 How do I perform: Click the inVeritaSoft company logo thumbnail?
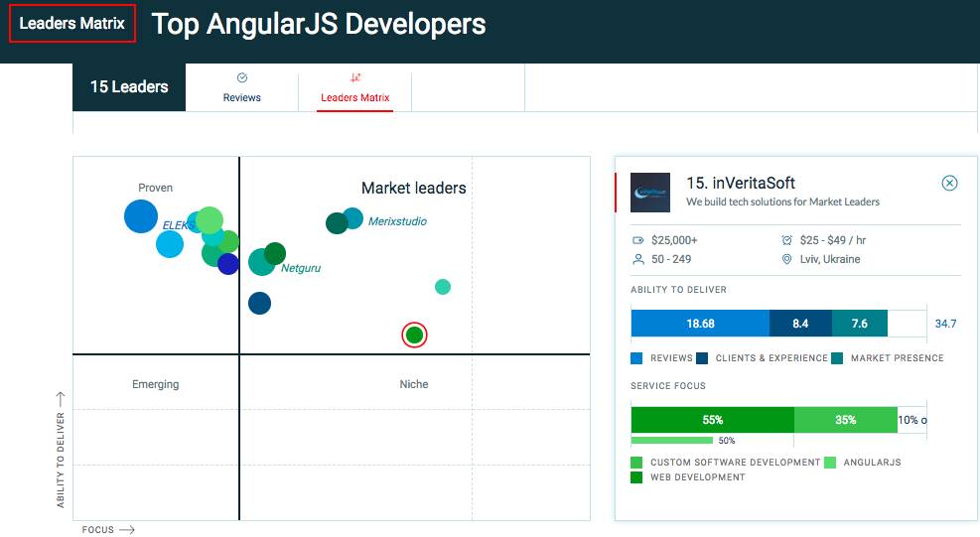650,193
